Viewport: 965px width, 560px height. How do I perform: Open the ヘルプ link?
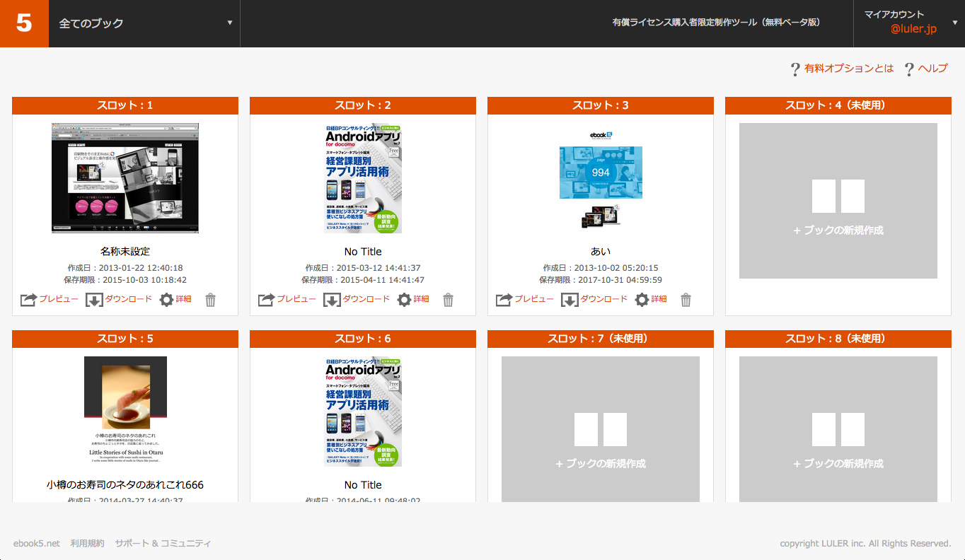coord(932,69)
